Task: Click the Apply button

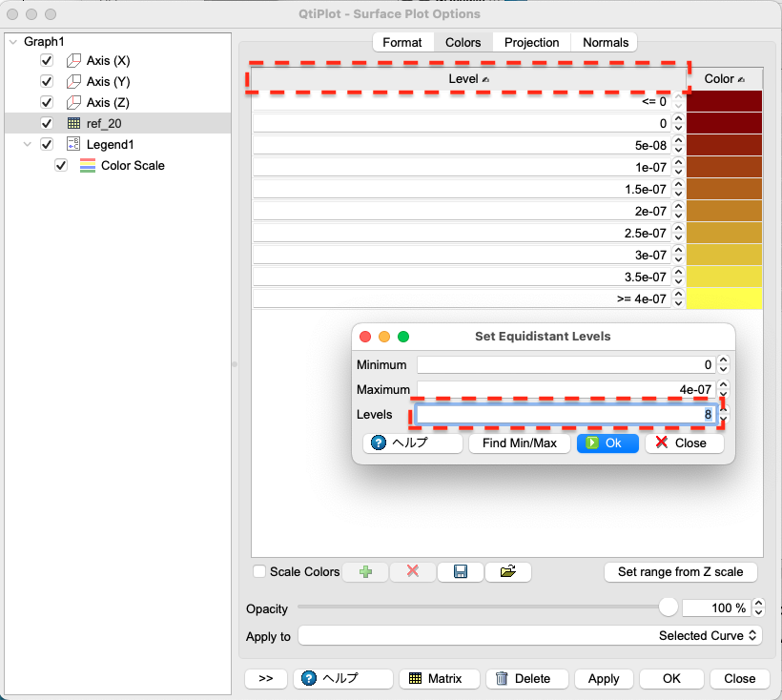Action: [x=604, y=679]
